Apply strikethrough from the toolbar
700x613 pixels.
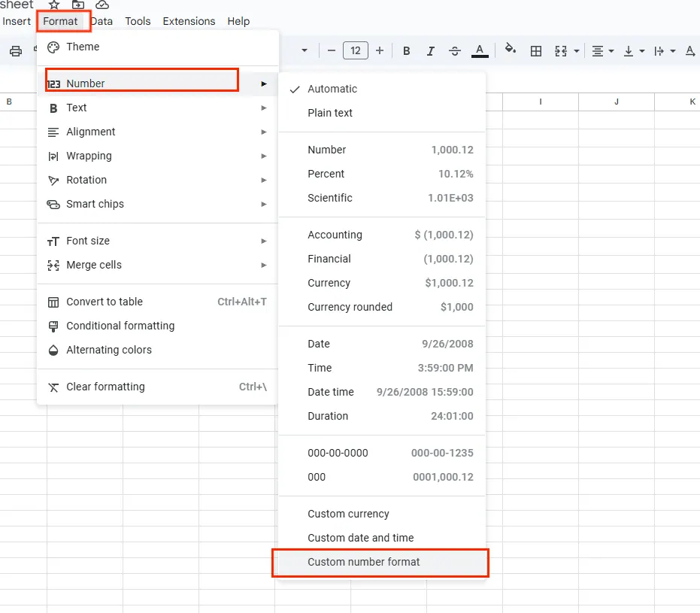[455, 51]
